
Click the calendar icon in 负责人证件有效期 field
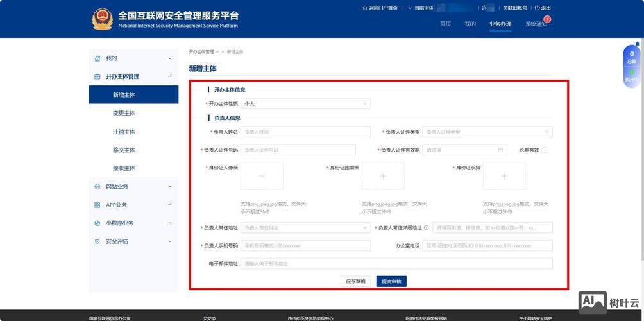click(500, 150)
